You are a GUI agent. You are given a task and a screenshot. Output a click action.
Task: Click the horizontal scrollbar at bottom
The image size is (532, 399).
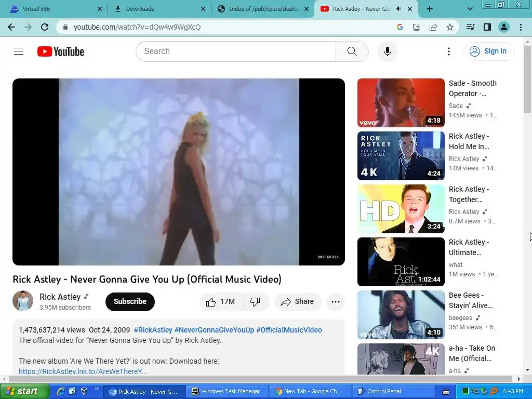tap(260, 379)
